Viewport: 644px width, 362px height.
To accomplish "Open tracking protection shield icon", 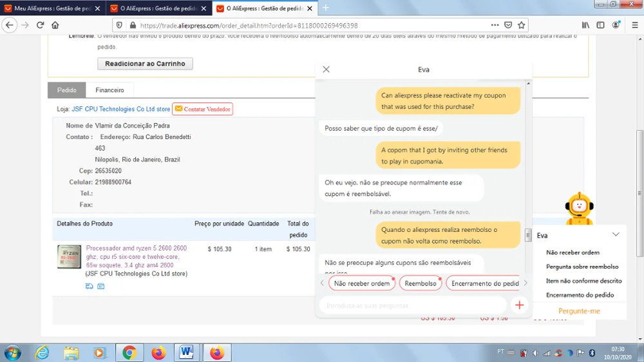I will (x=119, y=26).
